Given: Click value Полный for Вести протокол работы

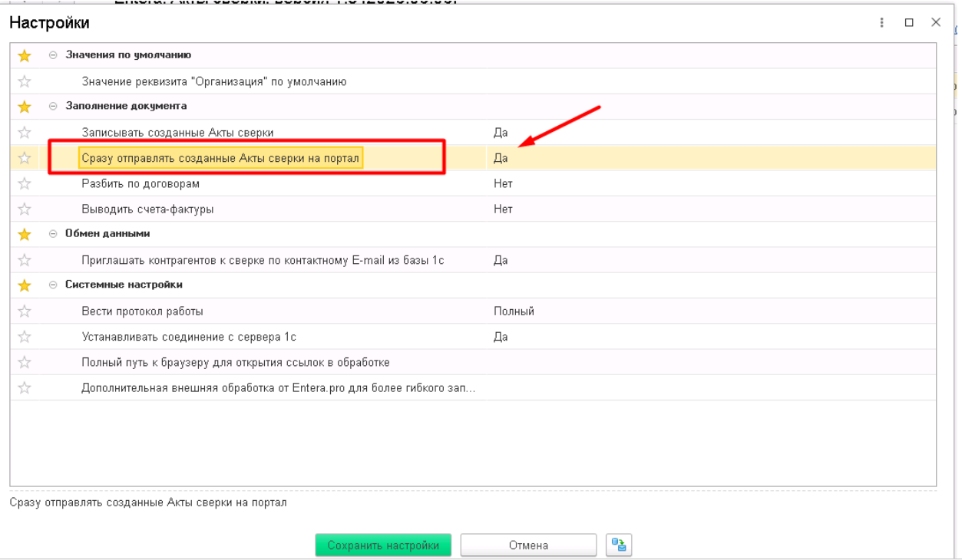Looking at the screenshot, I should point(514,311).
